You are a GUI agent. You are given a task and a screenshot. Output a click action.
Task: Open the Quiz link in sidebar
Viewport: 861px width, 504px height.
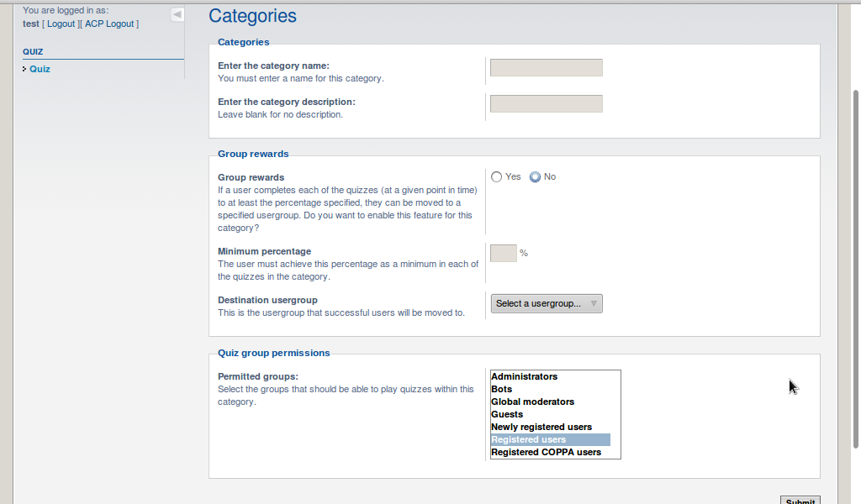tap(40, 69)
